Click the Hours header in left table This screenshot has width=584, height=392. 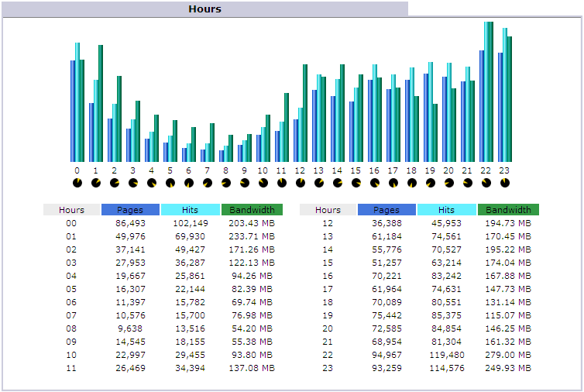click(71, 210)
